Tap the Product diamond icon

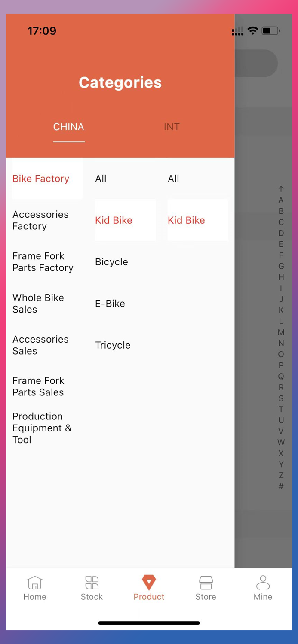tap(149, 582)
